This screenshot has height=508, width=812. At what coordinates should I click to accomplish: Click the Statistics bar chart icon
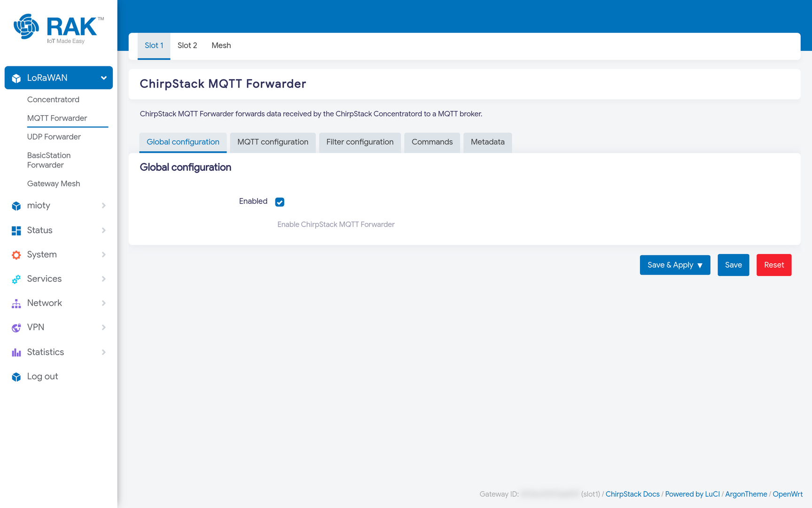[x=16, y=352]
